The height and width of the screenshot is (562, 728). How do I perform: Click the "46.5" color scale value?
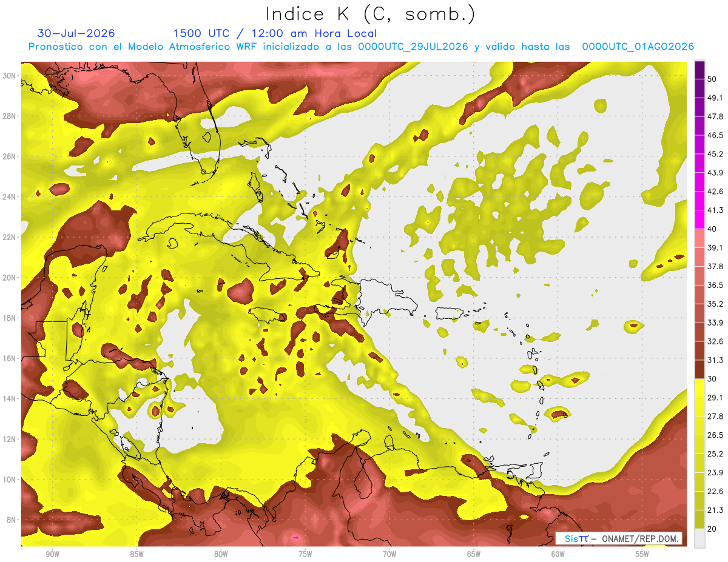coord(715,135)
